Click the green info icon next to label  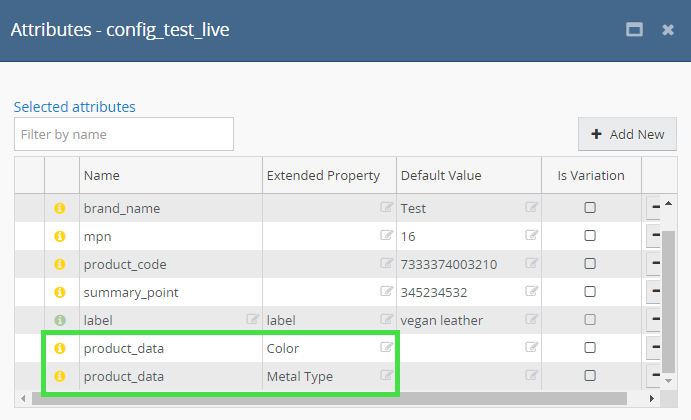(59, 320)
